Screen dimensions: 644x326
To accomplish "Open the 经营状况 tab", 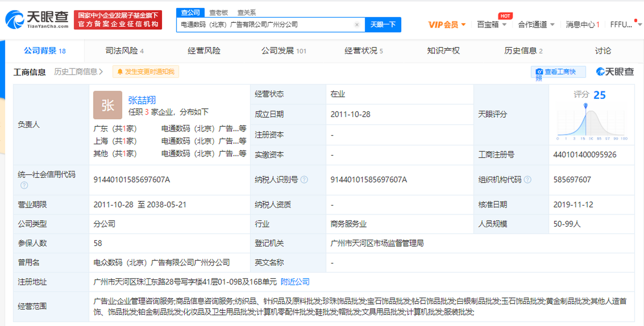I will coord(364,51).
